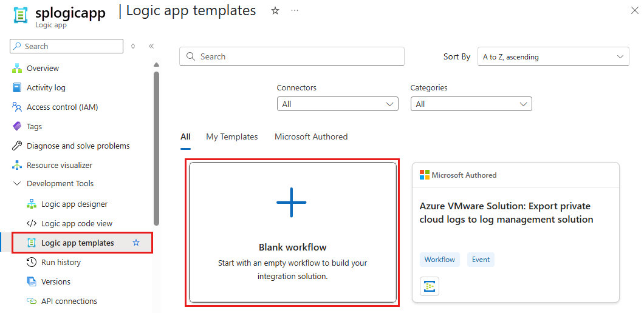
Task: Open Access control (IAM) page
Action: pos(63,107)
